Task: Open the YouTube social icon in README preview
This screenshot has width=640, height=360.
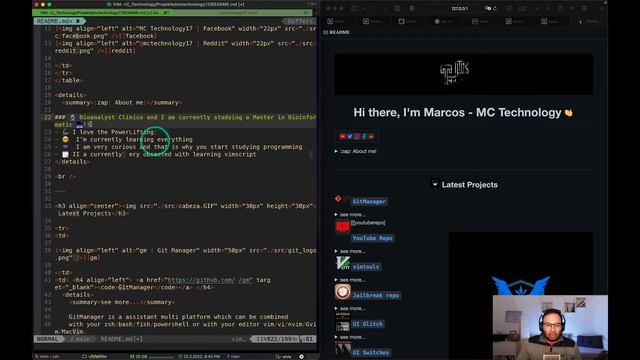Action: pos(342,136)
